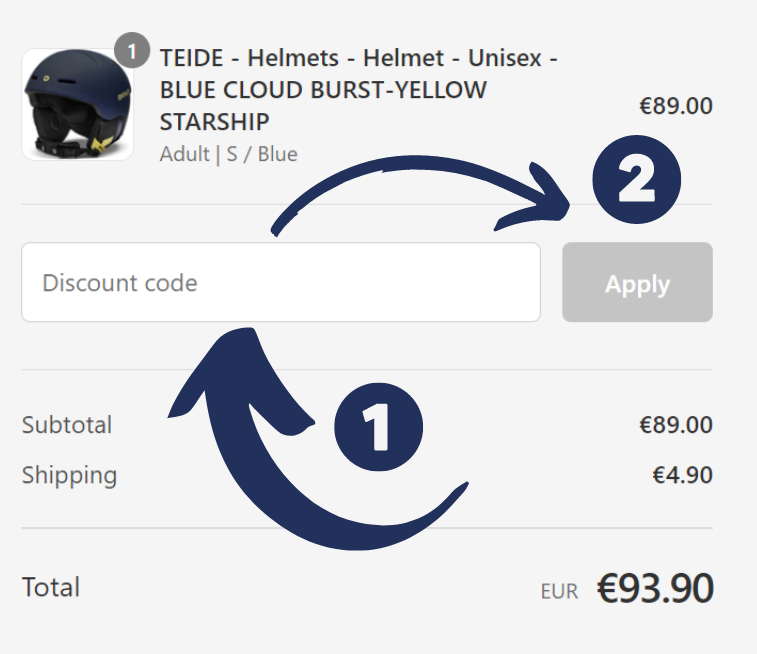Click the helmet product thumbnail
The width and height of the screenshot is (757, 654).
coord(77,104)
